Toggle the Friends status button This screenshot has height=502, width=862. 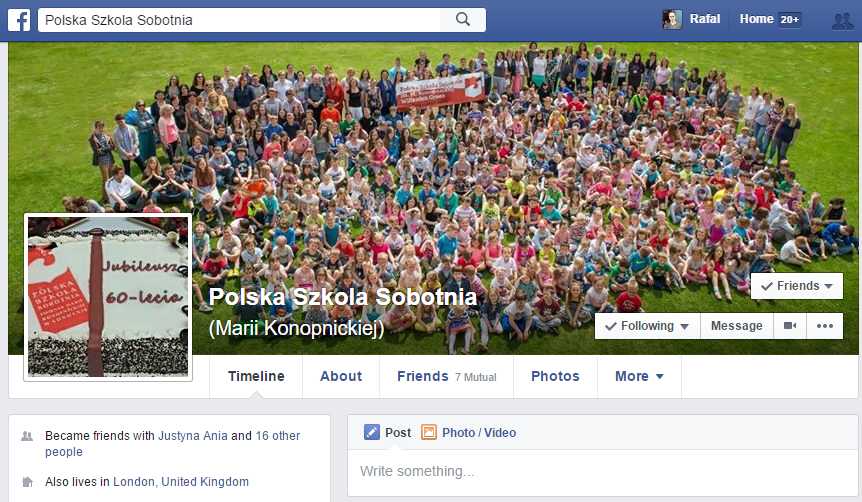coord(797,286)
